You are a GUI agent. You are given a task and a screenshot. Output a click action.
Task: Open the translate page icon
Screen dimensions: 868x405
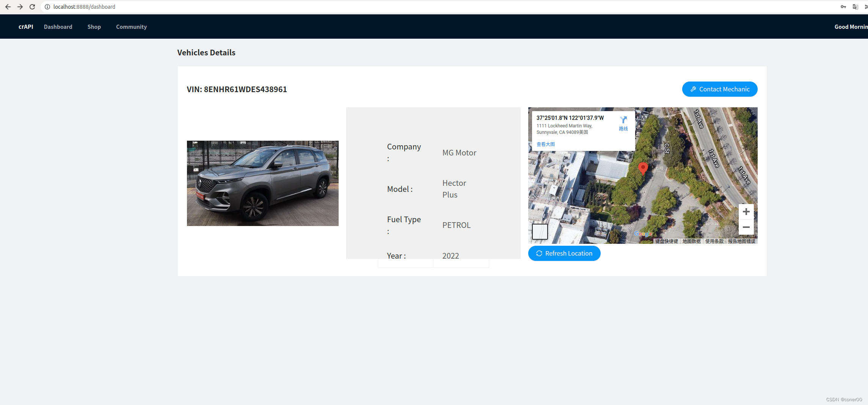click(855, 7)
